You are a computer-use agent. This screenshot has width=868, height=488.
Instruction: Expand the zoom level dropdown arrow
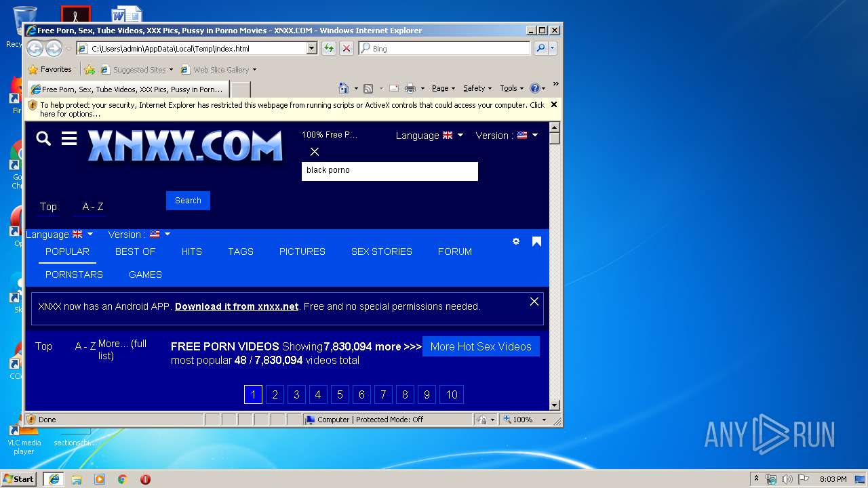click(544, 420)
